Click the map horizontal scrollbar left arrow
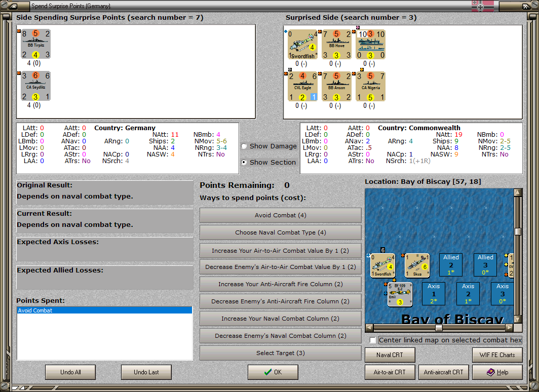The height and width of the screenshot is (392, 539). coord(369,328)
